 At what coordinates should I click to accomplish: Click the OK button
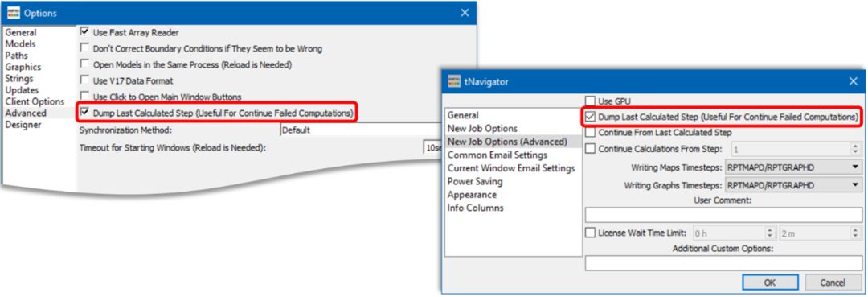pos(769,282)
